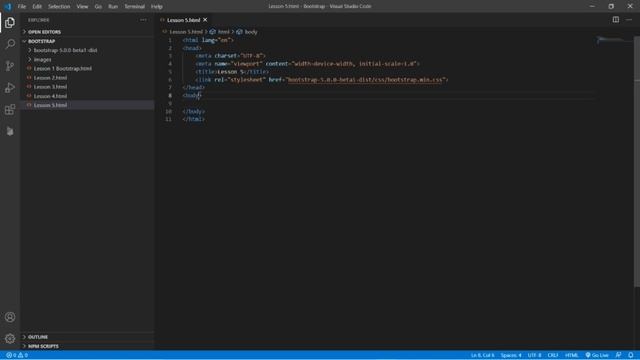Click the activity bar icon below Extensions

pyautogui.click(x=10, y=131)
